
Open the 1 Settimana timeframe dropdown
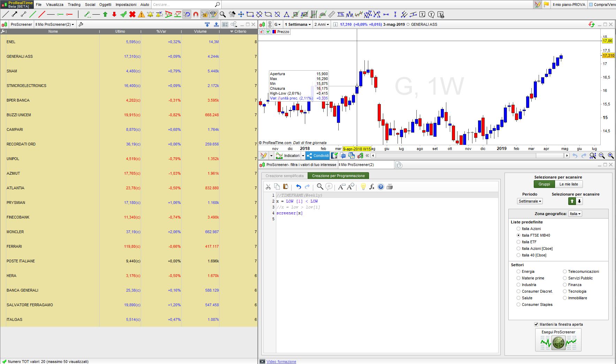[298, 24]
